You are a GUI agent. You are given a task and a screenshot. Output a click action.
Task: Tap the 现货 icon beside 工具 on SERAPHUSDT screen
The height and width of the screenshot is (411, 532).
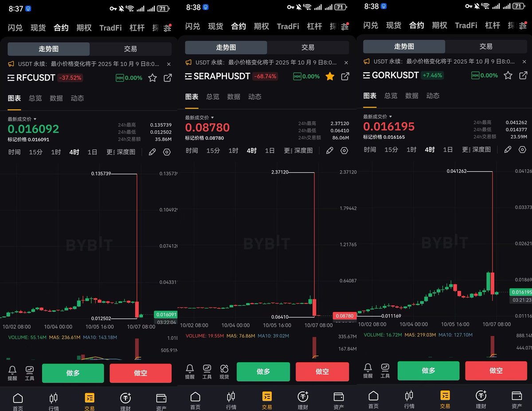pyautogui.click(x=224, y=372)
